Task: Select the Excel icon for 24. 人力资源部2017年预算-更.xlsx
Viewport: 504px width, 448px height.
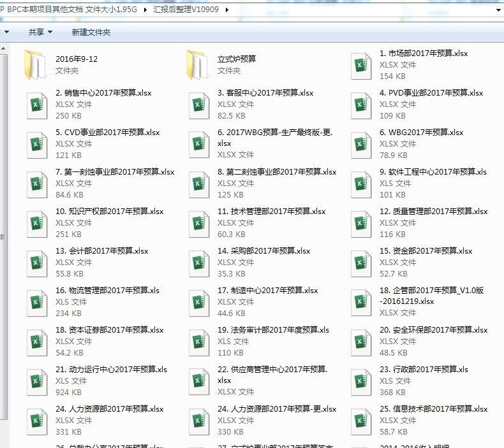Action: (199, 422)
